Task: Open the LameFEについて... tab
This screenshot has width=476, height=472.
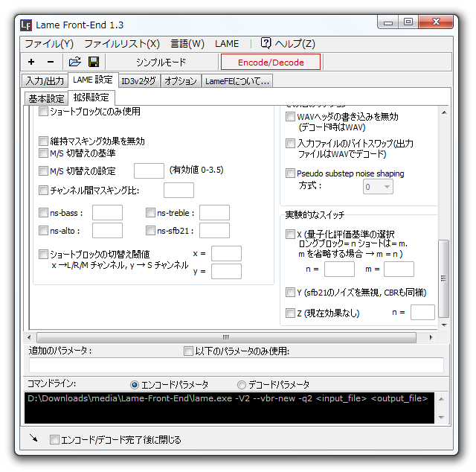Action: pyautogui.click(x=237, y=81)
